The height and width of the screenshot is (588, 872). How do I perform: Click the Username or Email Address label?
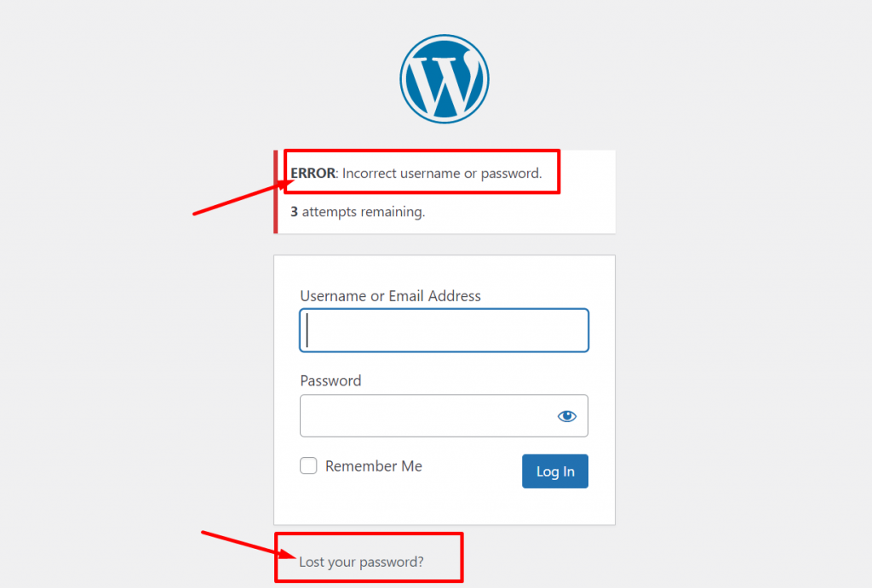390,295
